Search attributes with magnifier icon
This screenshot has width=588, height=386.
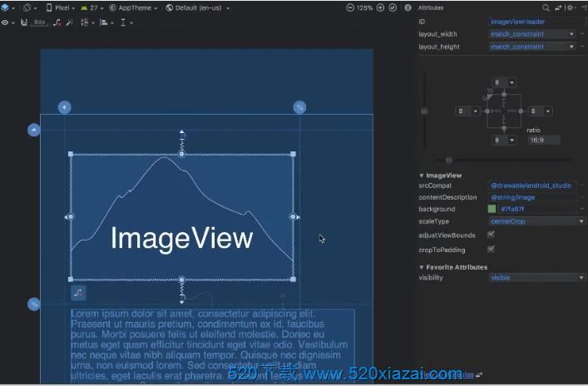point(546,7)
